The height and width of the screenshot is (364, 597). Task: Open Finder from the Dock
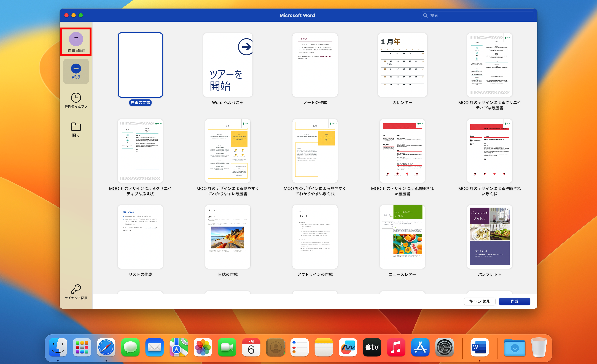coord(58,347)
